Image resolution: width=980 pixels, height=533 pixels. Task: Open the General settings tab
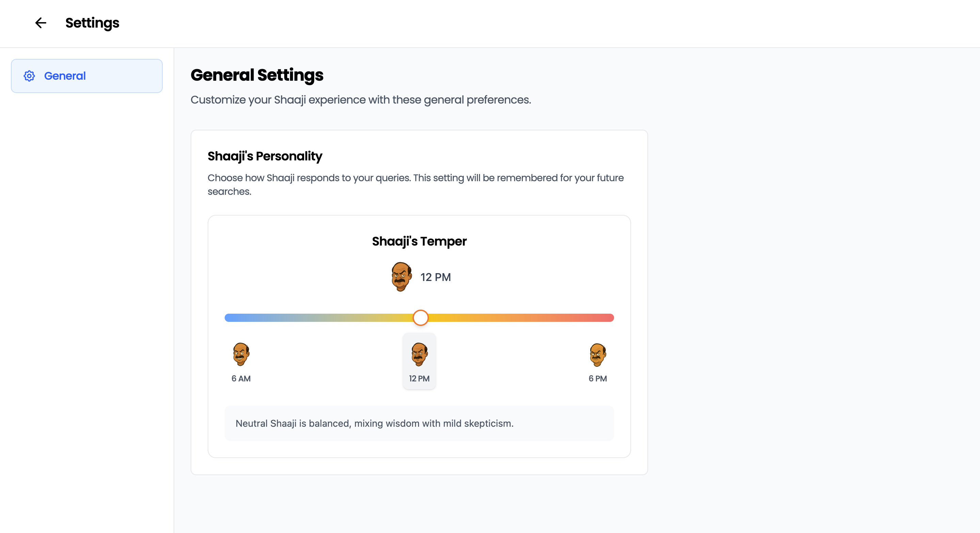[87, 76]
